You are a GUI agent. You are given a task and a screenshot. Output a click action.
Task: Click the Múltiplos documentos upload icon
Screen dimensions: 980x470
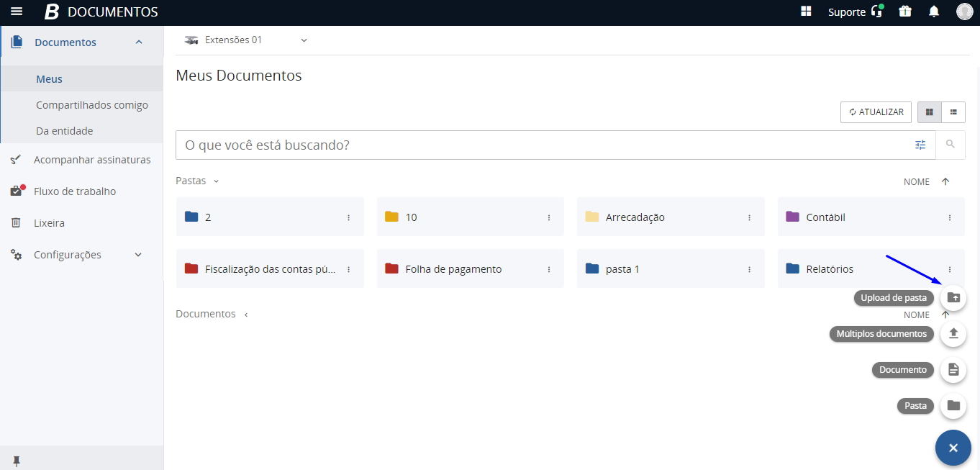click(953, 334)
